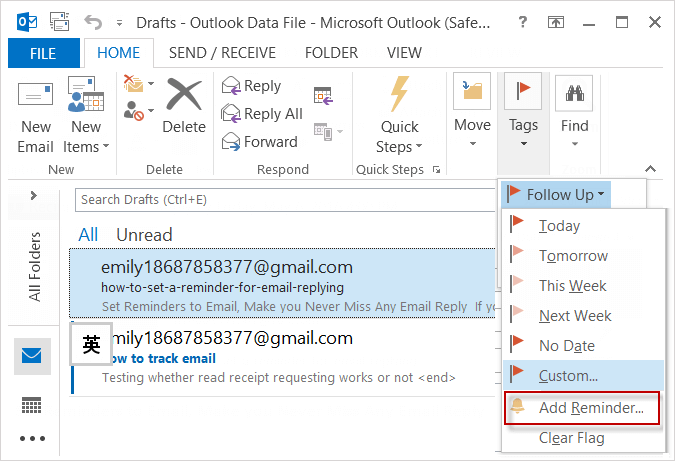
Task: Switch to the VIEW tab
Action: point(404,53)
